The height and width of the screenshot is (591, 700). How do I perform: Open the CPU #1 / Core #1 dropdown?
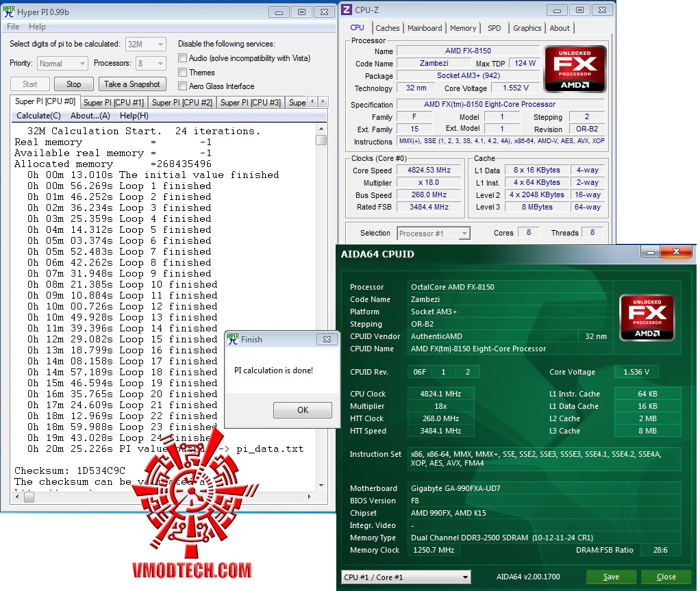(405, 577)
